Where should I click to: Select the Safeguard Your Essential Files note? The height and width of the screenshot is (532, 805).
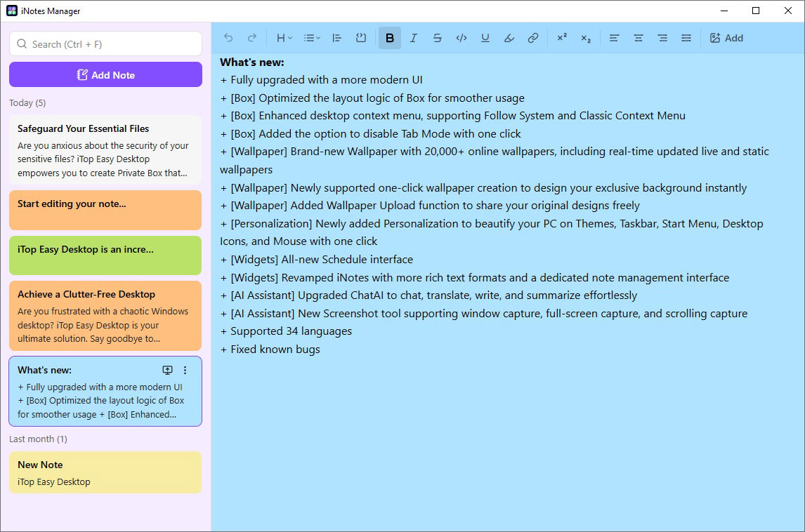(105, 149)
